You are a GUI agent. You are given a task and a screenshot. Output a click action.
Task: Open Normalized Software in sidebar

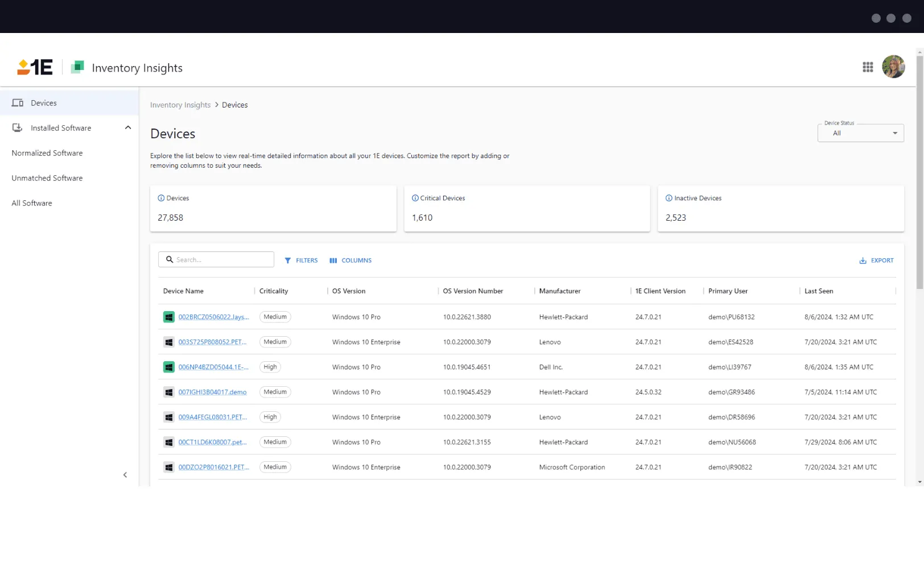[47, 153]
